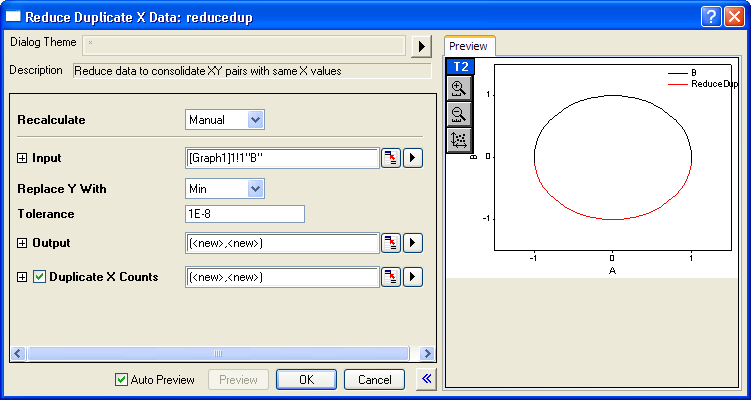Click the Tolerance input field
Viewport: 751px width, 400px height.
(x=244, y=214)
